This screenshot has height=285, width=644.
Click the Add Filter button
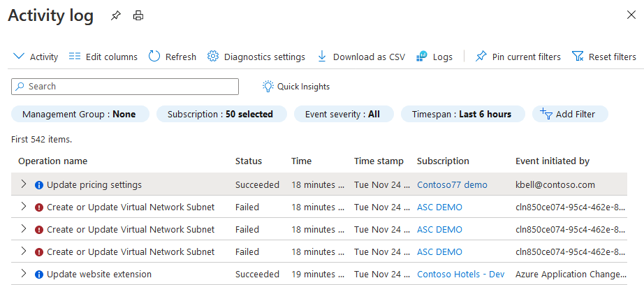[570, 114]
